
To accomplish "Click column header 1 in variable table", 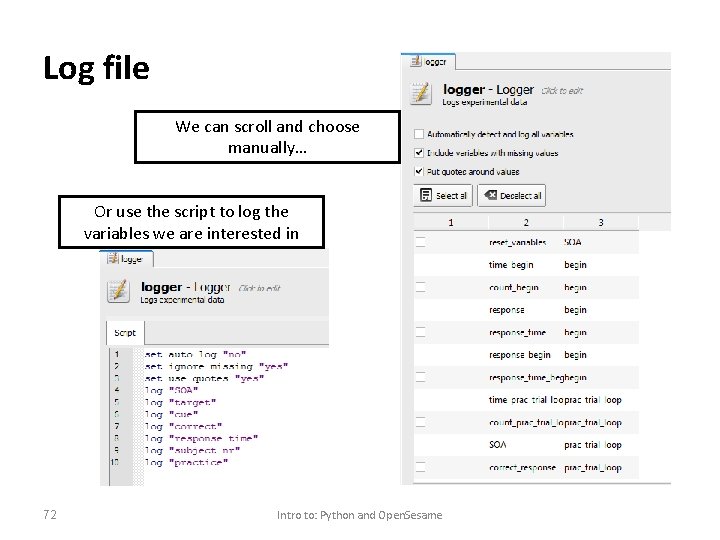I will (x=450, y=223).
